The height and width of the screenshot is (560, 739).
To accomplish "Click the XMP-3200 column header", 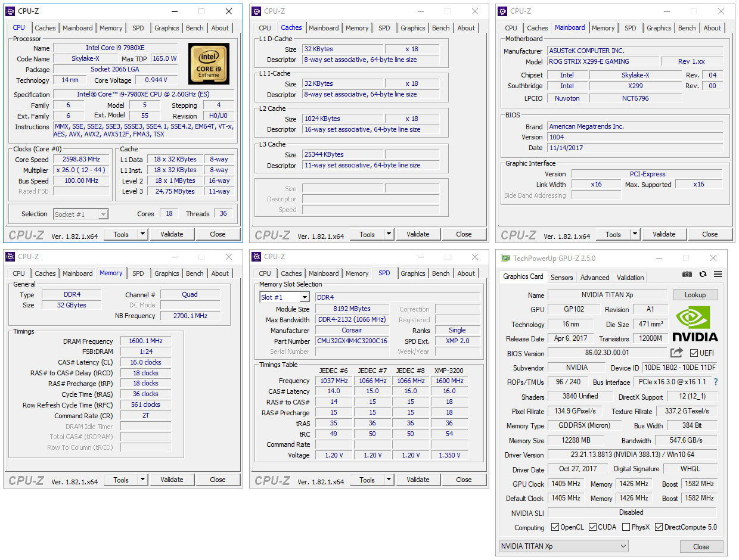I will [449, 370].
